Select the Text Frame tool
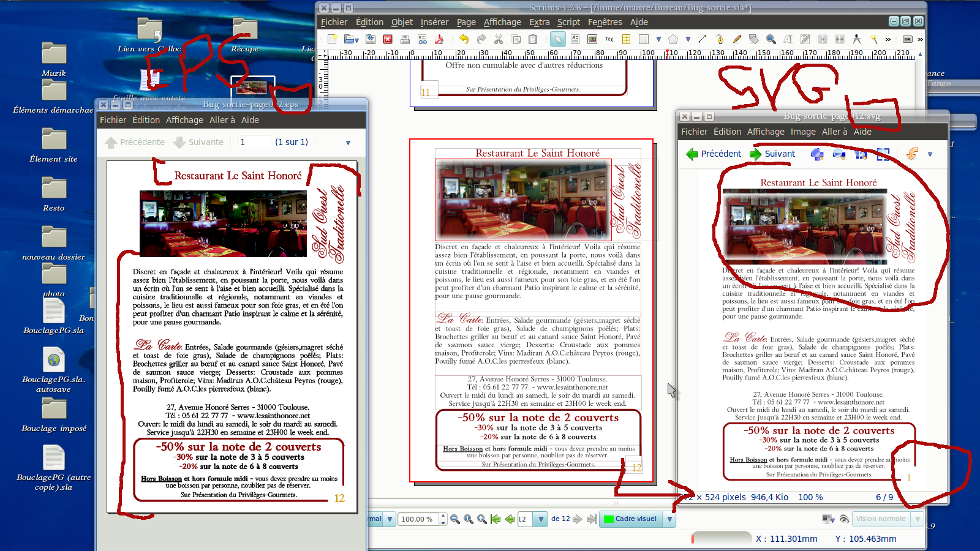 [x=575, y=39]
